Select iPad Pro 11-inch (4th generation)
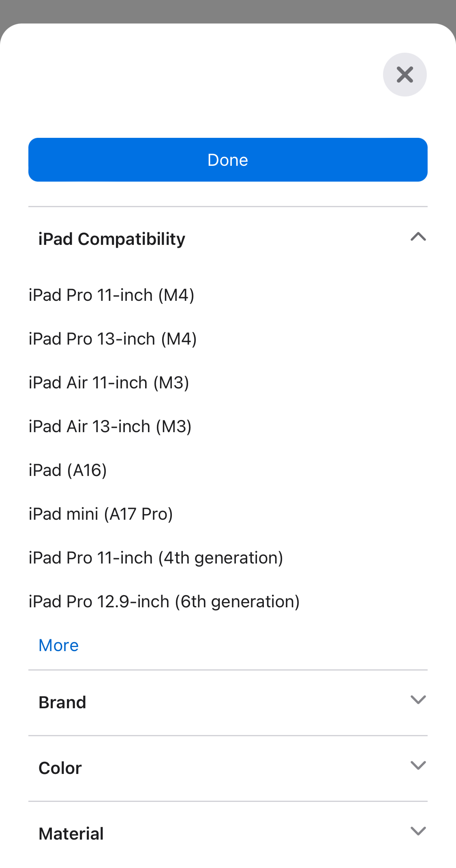456x868 pixels. [x=156, y=557]
